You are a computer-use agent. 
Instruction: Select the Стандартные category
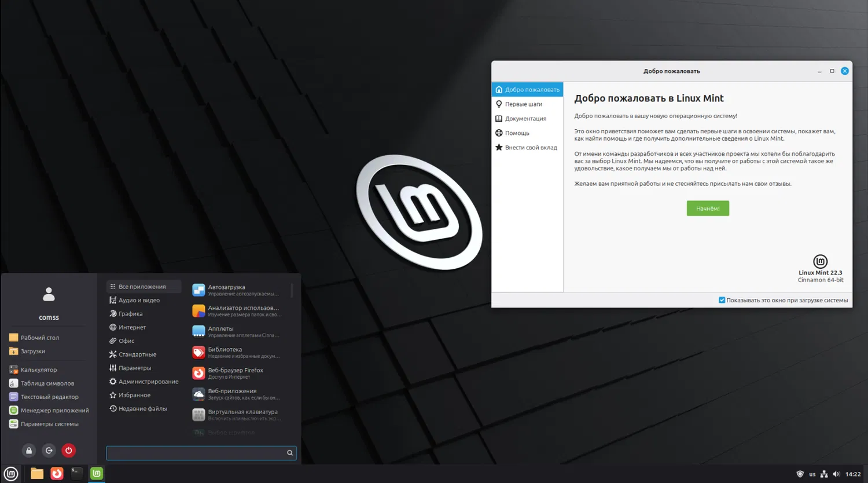(x=144, y=354)
